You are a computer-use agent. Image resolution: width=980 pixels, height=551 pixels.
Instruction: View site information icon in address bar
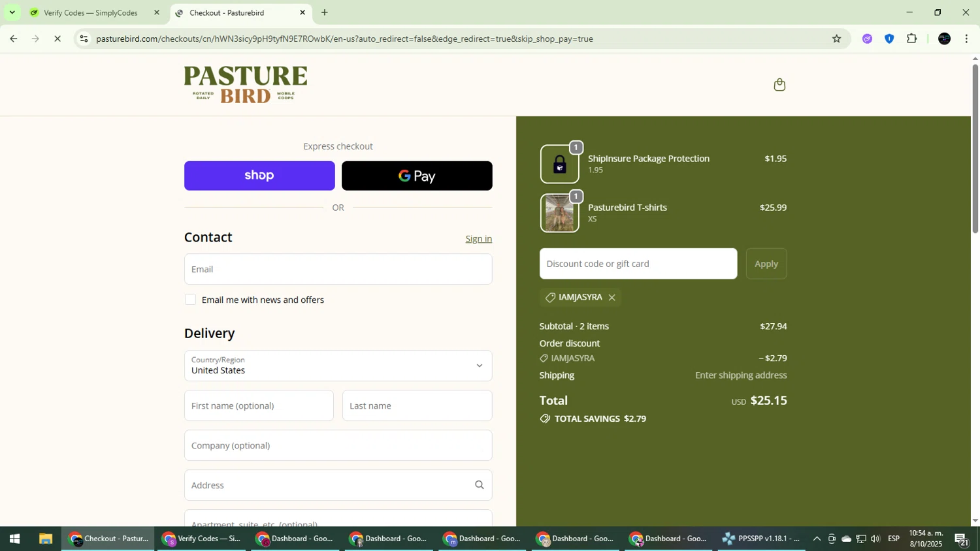tap(84, 39)
